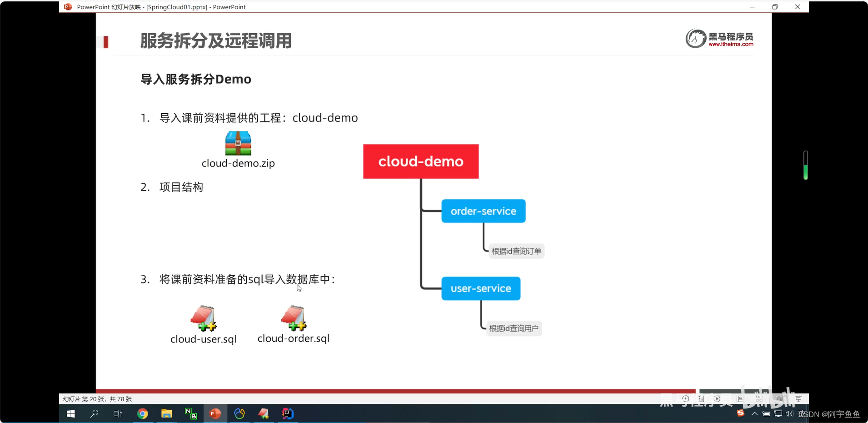Open Navicat from the taskbar

click(x=239, y=413)
